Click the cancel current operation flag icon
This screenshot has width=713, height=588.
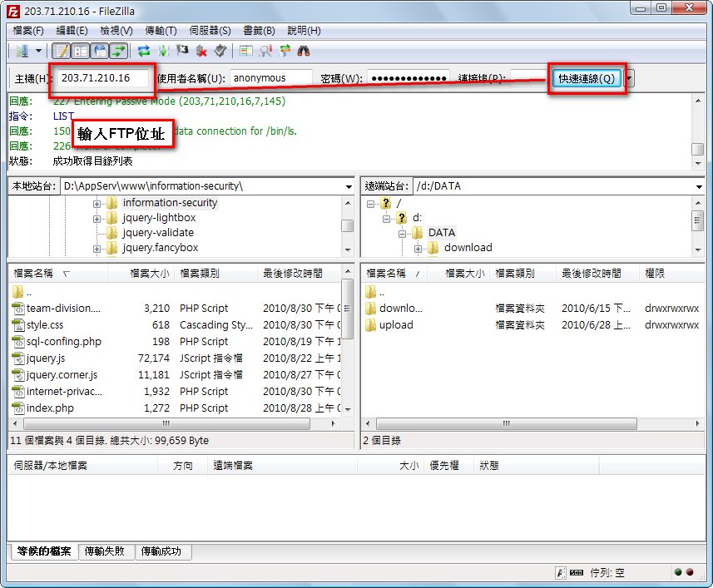(x=182, y=51)
